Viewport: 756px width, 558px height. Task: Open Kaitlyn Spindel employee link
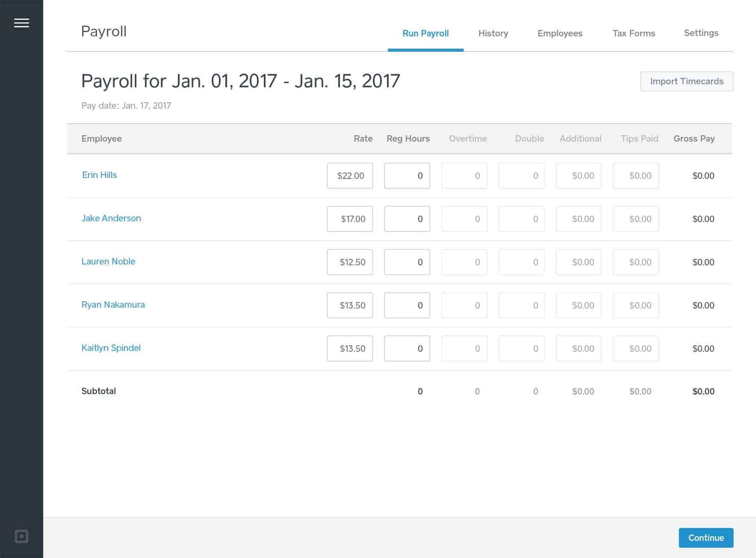click(111, 348)
